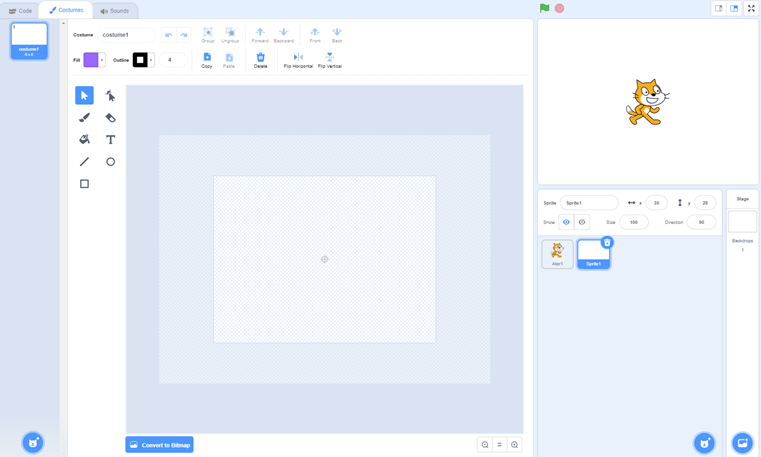Open the Costumes tab

66,10
